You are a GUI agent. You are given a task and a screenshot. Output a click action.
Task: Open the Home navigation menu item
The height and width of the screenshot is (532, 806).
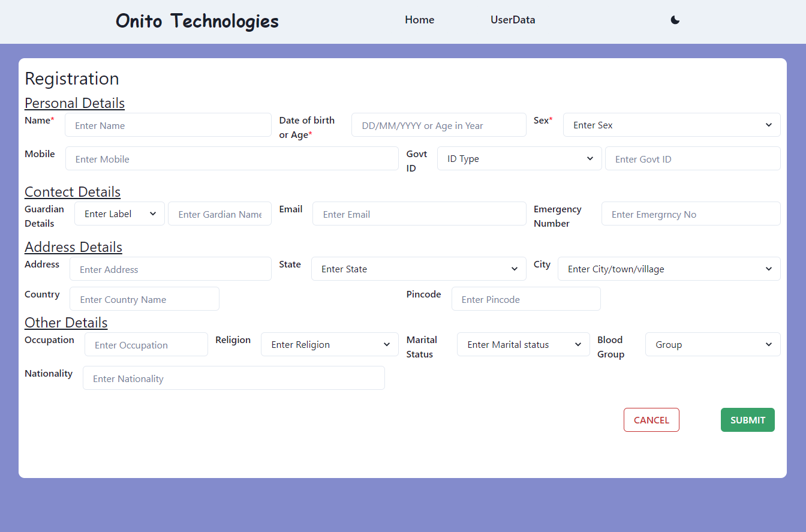tap(419, 20)
